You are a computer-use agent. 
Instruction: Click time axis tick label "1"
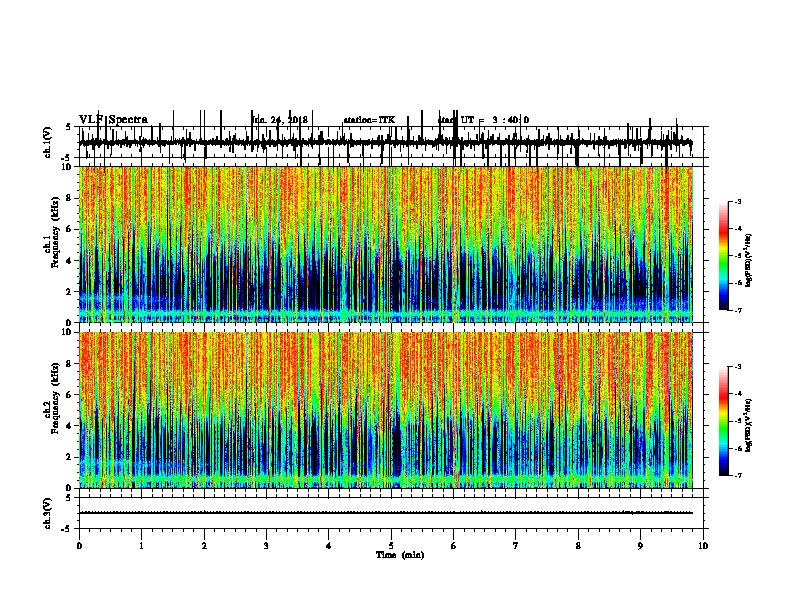pyautogui.click(x=141, y=546)
